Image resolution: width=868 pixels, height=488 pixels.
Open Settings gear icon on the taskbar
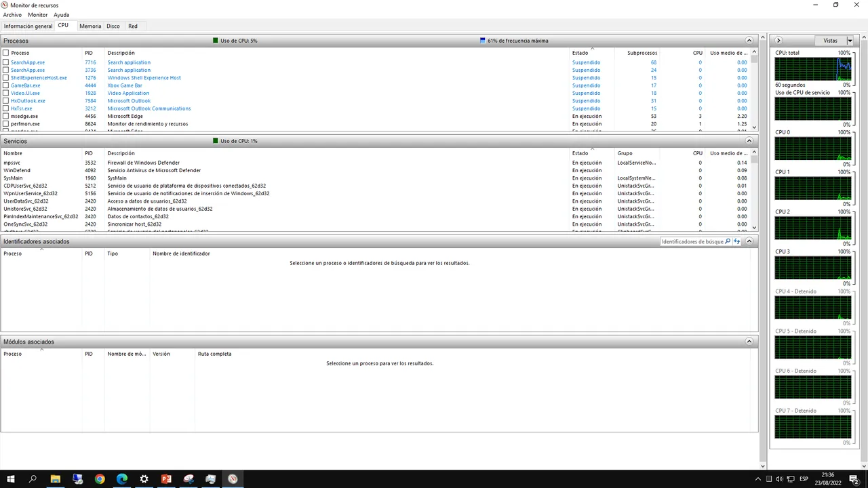click(x=144, y=479)
